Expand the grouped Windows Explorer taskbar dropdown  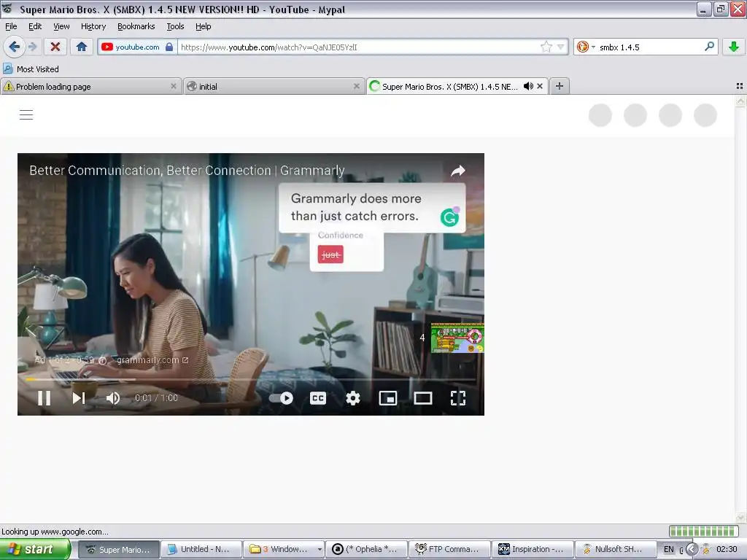click(320, 549)
